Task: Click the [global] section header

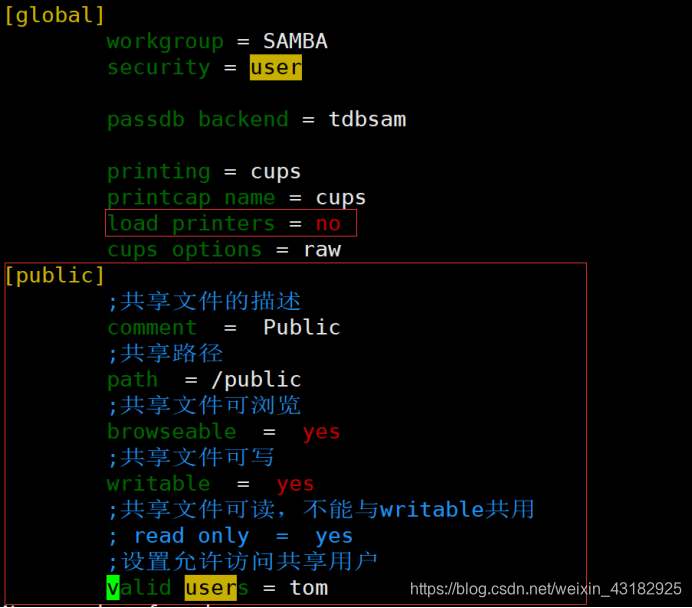Action: coord(55,15)
